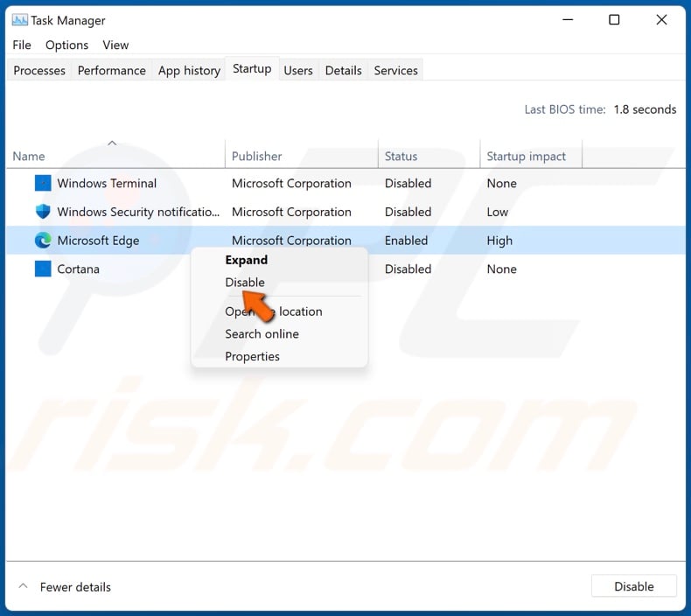Click the Cortana app icon
691x616 pixels.
43,269
